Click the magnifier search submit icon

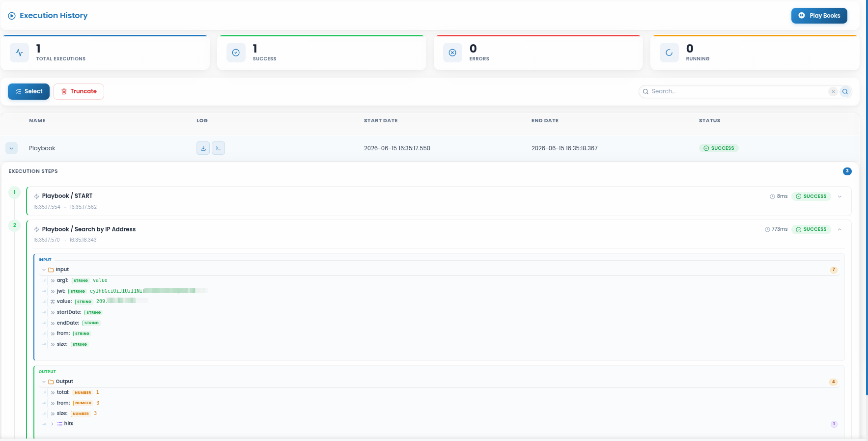point(845,91)
